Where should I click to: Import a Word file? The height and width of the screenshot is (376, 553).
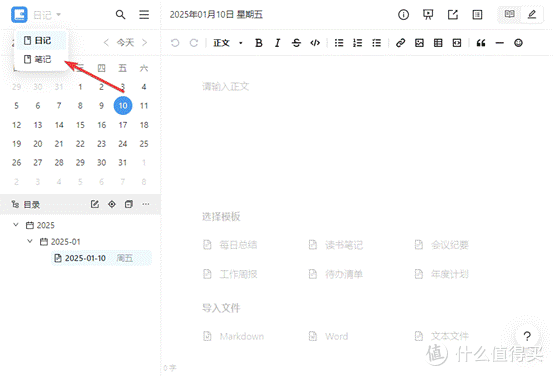click(328, 336)
